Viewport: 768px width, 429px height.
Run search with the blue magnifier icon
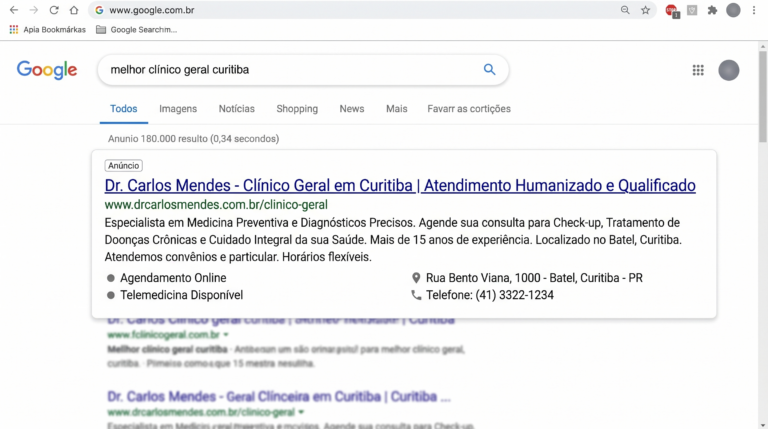pos(489,70)
